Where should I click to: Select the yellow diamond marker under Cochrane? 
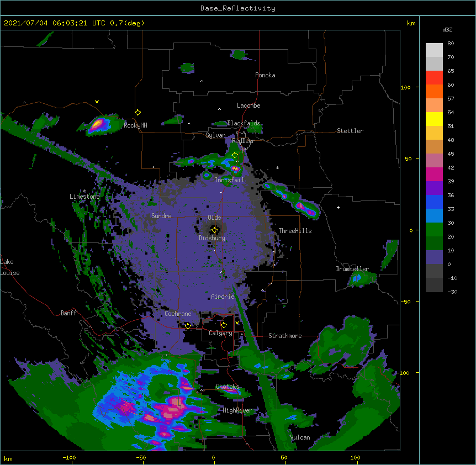(x=188, y=326)
